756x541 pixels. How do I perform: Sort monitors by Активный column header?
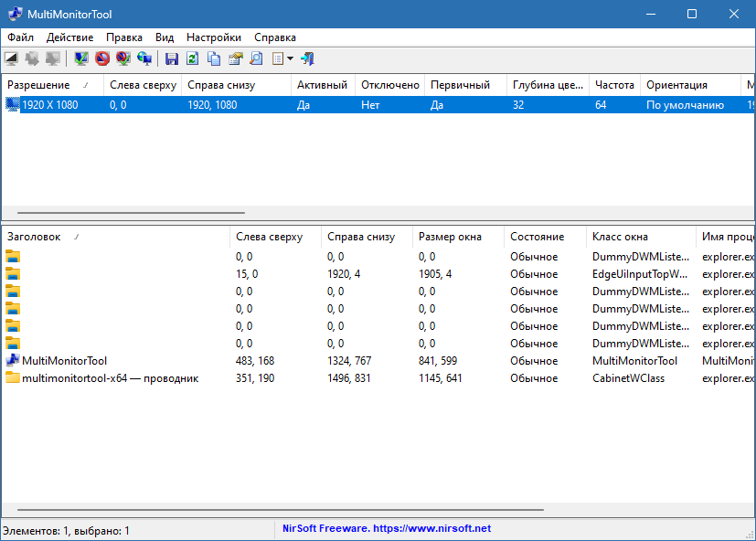(x=323, y=85)
